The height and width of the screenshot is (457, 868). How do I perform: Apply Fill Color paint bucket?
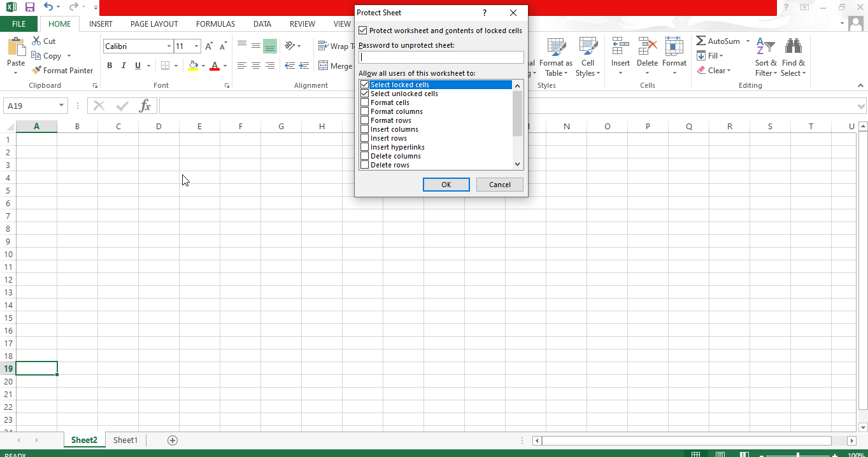(x=194, y=66)
